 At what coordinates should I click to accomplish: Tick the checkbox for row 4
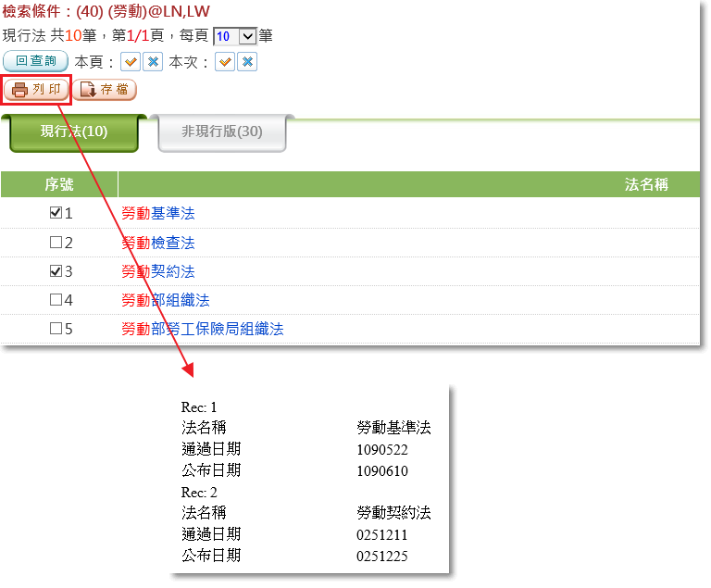click(56, 300)
